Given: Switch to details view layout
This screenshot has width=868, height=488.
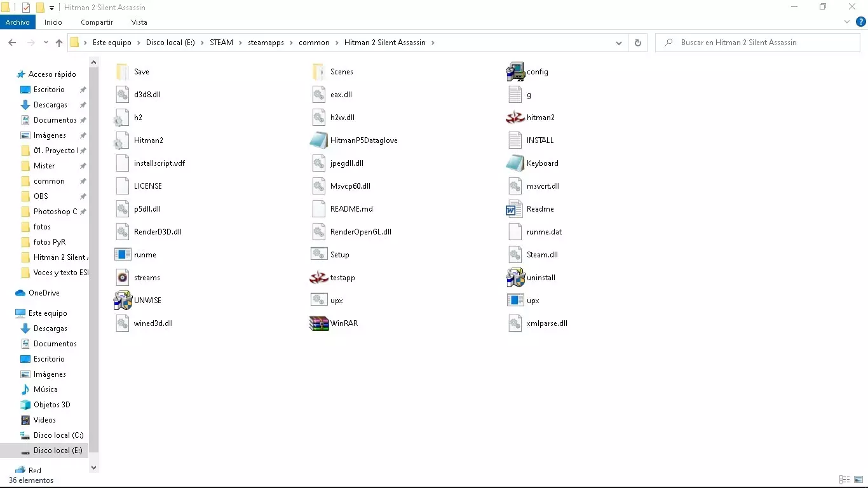Looking at the screenshot, I should click(844, 480).
